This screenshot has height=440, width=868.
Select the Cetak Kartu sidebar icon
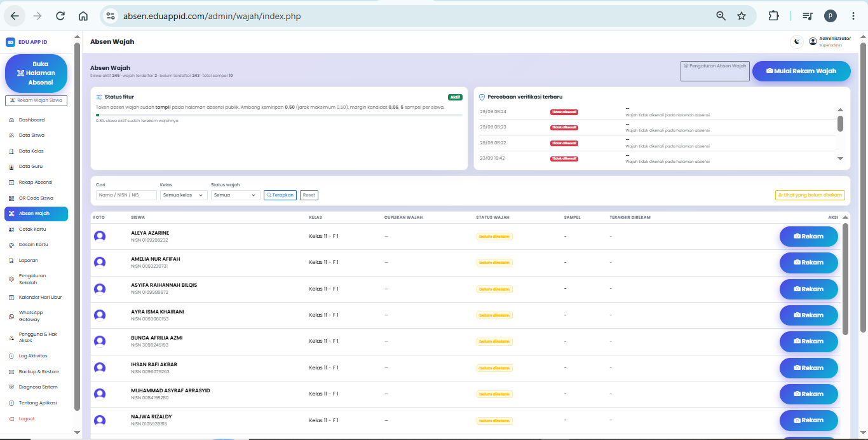11,229
